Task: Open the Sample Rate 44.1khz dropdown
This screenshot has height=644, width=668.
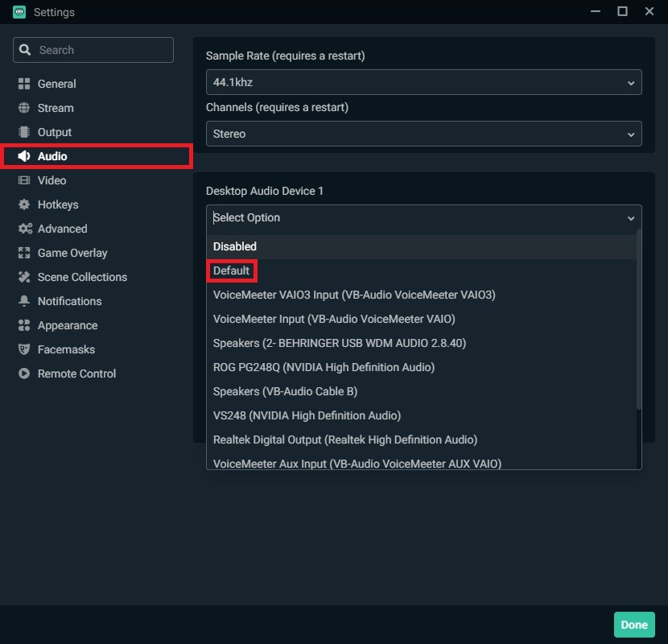Action: coord(424,82)
